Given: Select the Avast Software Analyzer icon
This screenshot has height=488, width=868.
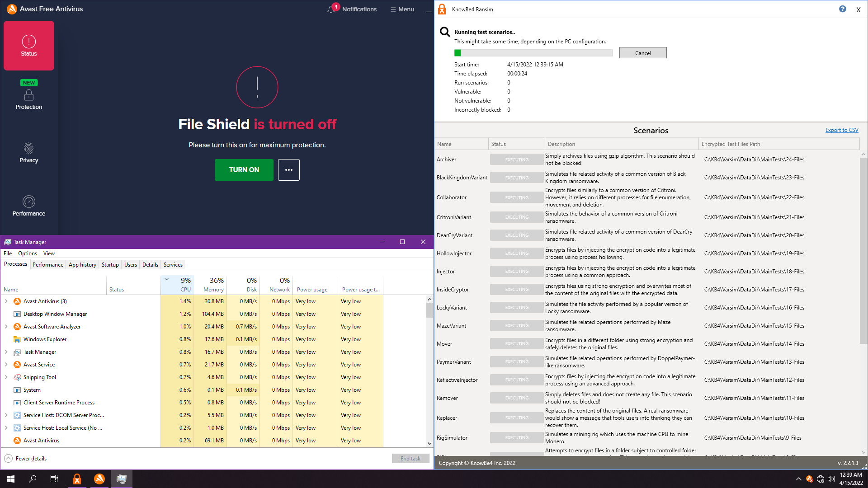Looking at the screenshot, I should (x=17, y=327).
